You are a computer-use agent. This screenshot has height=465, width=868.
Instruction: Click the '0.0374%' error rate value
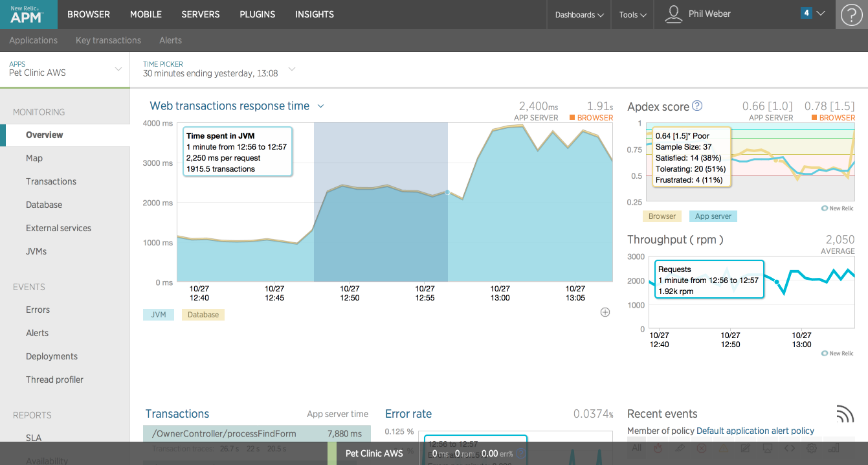(593, 414)
